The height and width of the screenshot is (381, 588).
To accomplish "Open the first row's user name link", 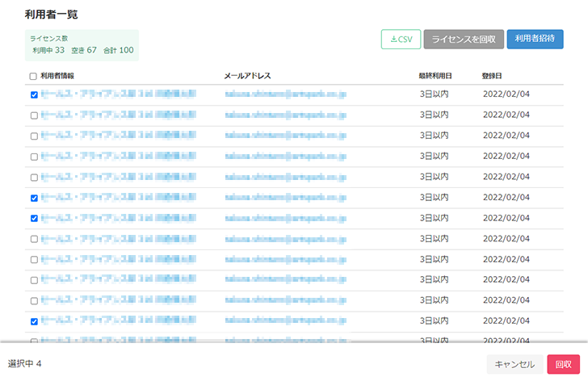I will (x=118, y=94).
